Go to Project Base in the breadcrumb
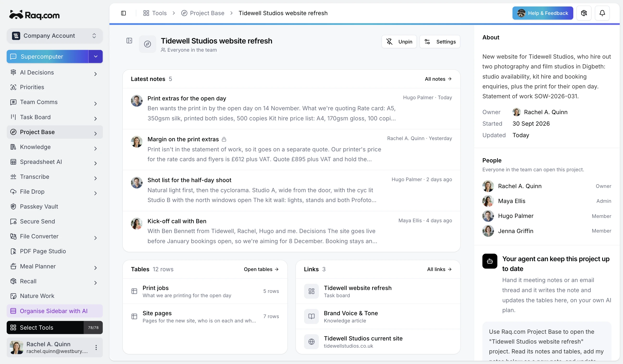This screenshot has width=623, height=364. [x=203, y=13]
